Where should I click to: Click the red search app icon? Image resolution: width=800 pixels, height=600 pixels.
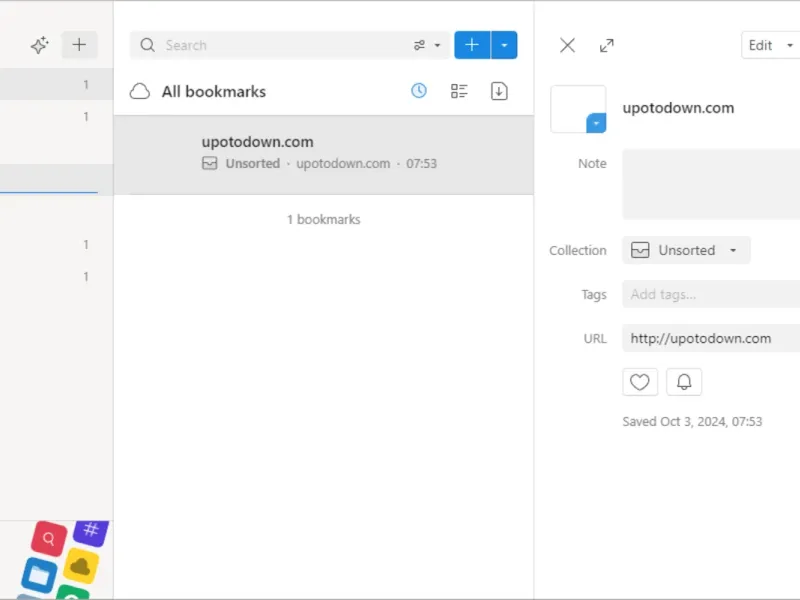click(x=49, y=539)
